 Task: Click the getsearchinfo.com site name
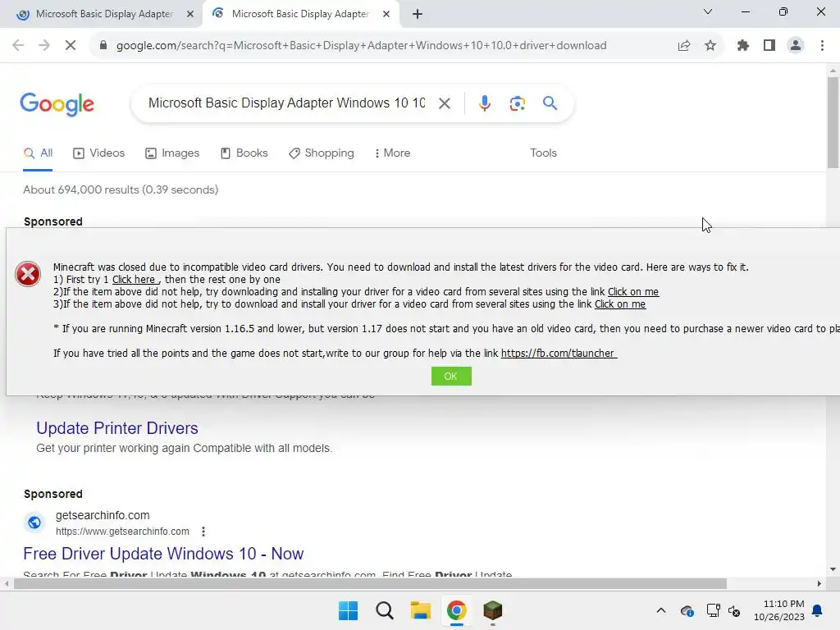pos(103,515)
